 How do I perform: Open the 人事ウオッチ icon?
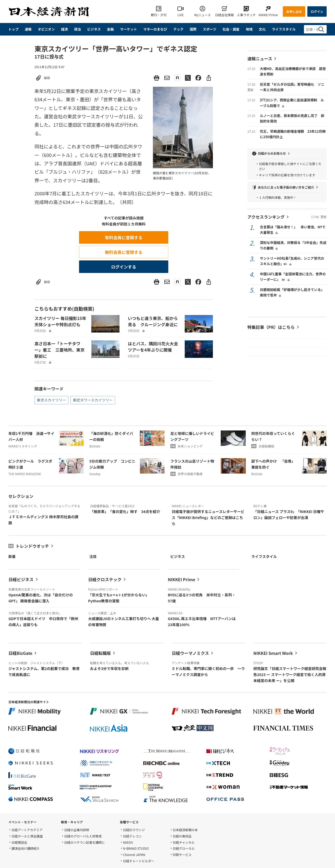click(246, 8)
